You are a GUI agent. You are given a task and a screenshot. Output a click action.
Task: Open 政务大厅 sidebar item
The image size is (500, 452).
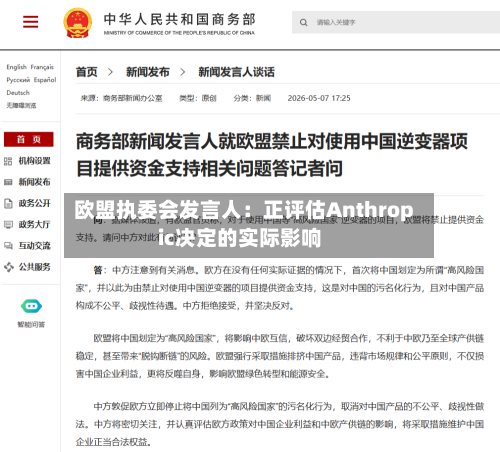pyautogui.click(x=34, y=225)
